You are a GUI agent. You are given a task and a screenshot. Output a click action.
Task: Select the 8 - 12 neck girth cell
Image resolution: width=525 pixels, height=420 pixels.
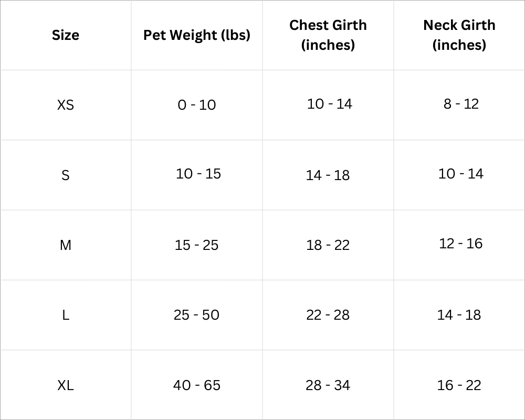point(461,104)
